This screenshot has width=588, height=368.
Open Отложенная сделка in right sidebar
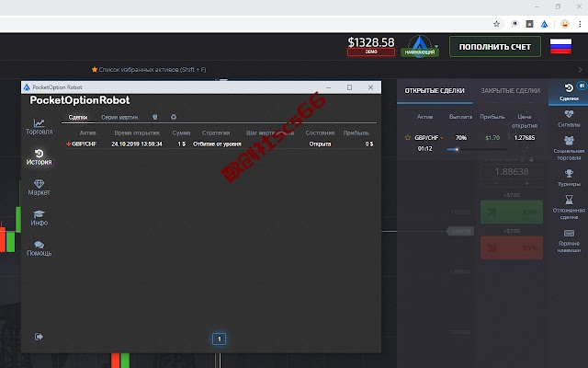569,207
